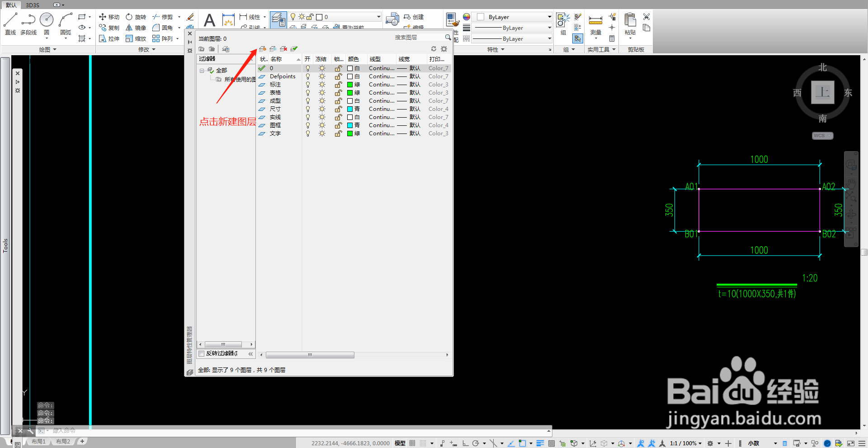Image resolution: width=868 pixels, height=448 pixels.
Task: Toggle lock for layer 文字
Action: tap(338, 133)
